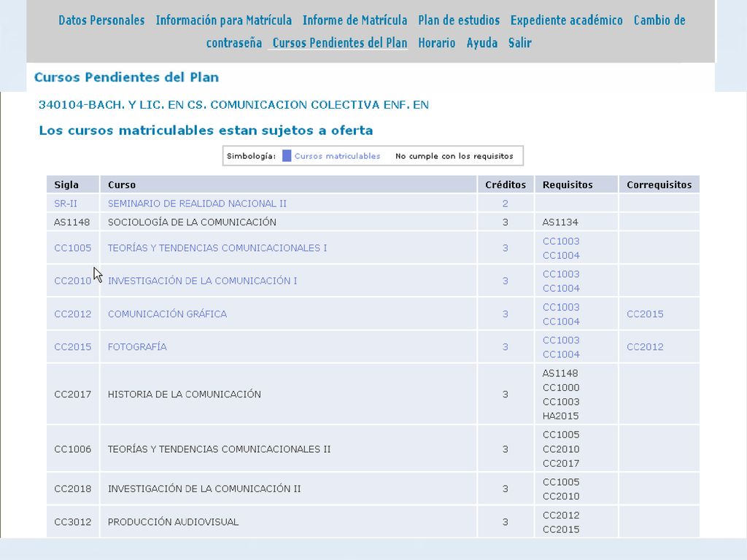Image resolution: width=747 pixels, height=560 pixels.
Task: Open the Datos Personales menu link
Action: (x=101, y=20)
